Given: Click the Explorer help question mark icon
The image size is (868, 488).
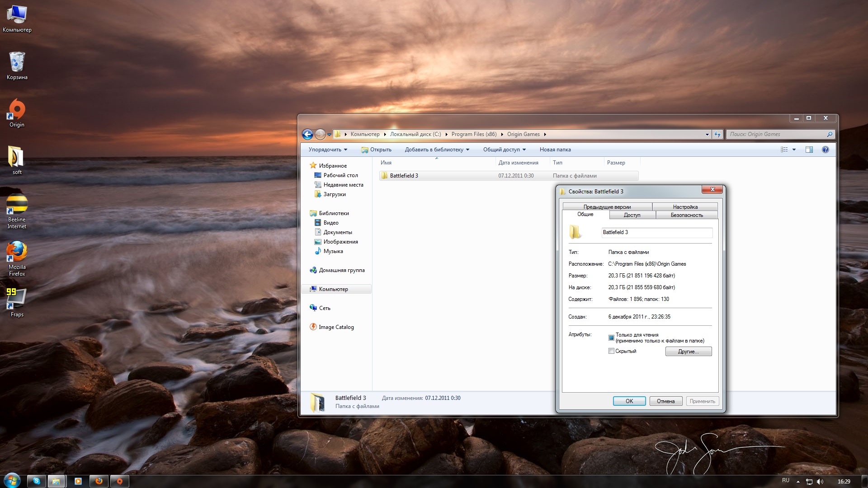Looking at the screenshot, I should click(825, 150).
